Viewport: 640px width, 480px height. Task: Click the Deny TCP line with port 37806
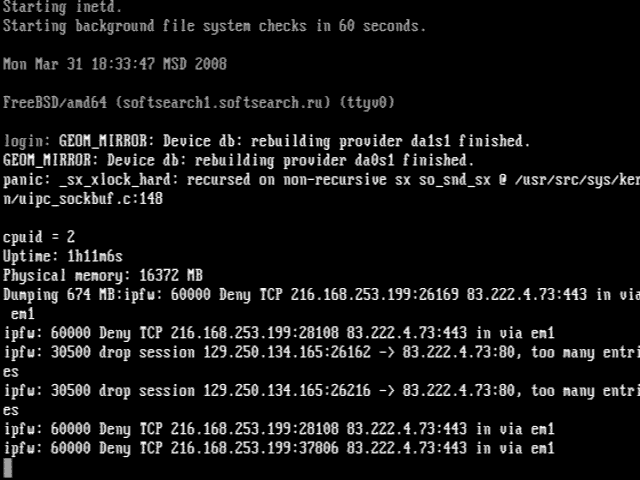(278, 448)
